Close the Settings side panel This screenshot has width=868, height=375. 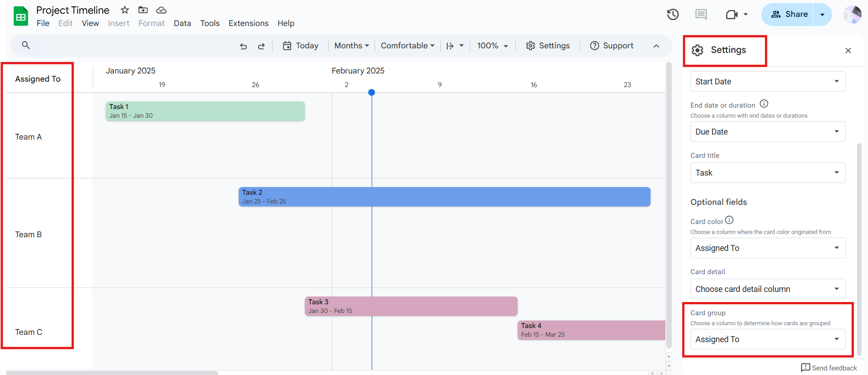click(x=848, y=51)
